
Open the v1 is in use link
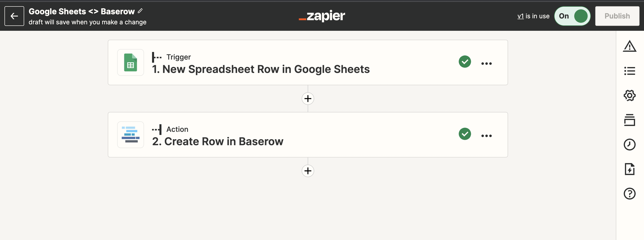coord(521,16)
